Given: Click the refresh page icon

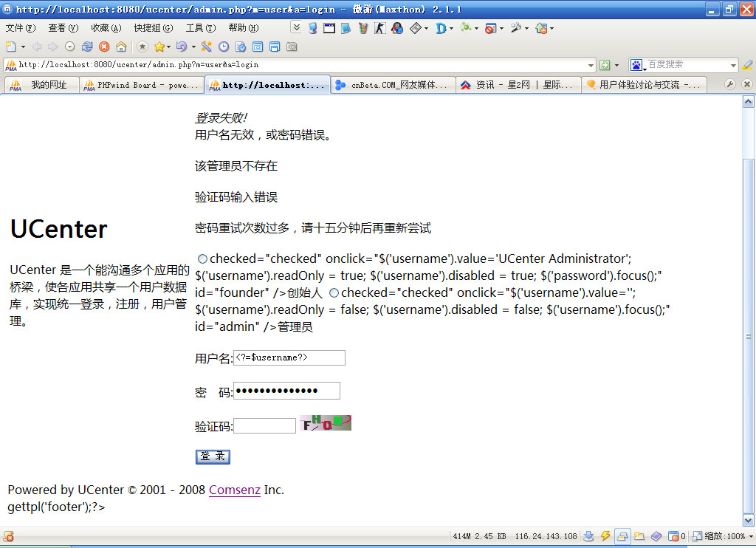Looking at the screenshot, I should pos(87,47).
